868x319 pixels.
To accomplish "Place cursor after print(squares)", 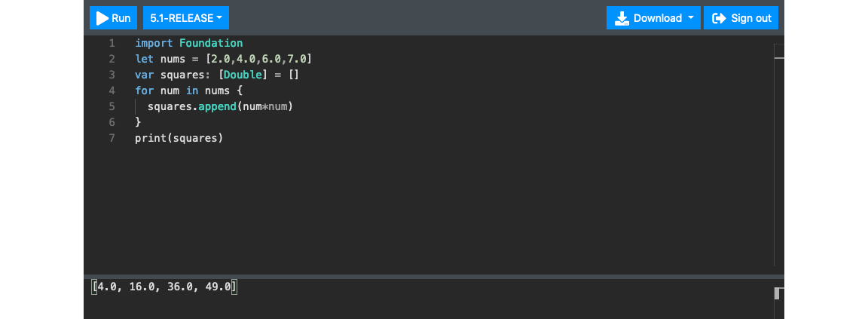I will 224,138.
